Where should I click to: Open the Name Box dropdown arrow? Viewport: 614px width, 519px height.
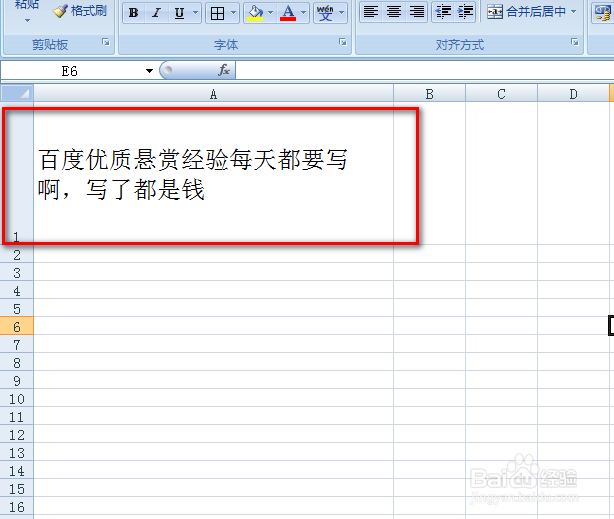(x=149, y=71)
